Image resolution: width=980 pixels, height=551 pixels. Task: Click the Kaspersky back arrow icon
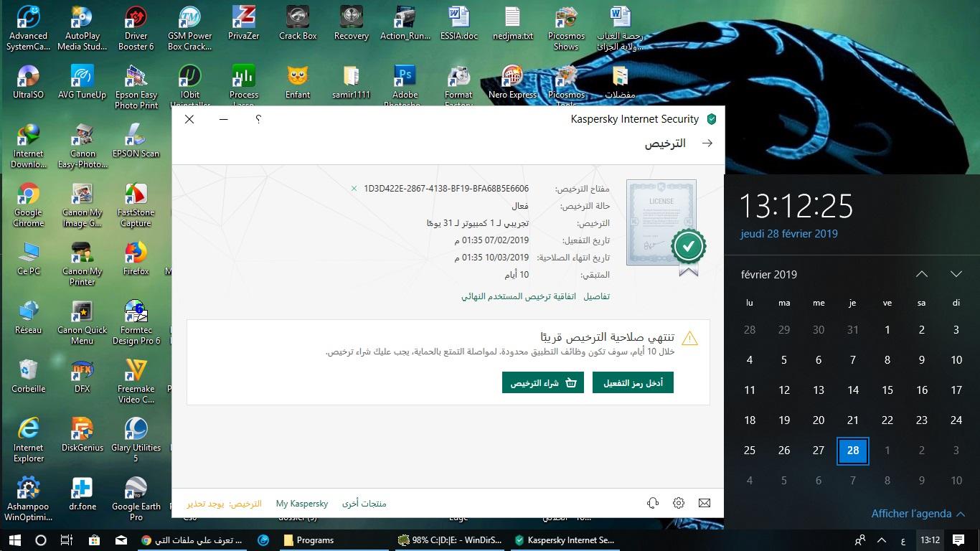pyautogui.click(x=707, y=143)
